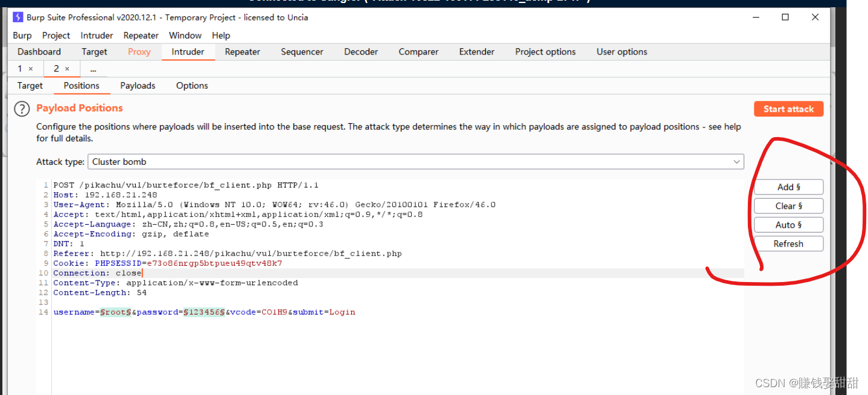Click the §root§ username payload marker
This screenshot has width=868, height=395.
pos(116,312)
